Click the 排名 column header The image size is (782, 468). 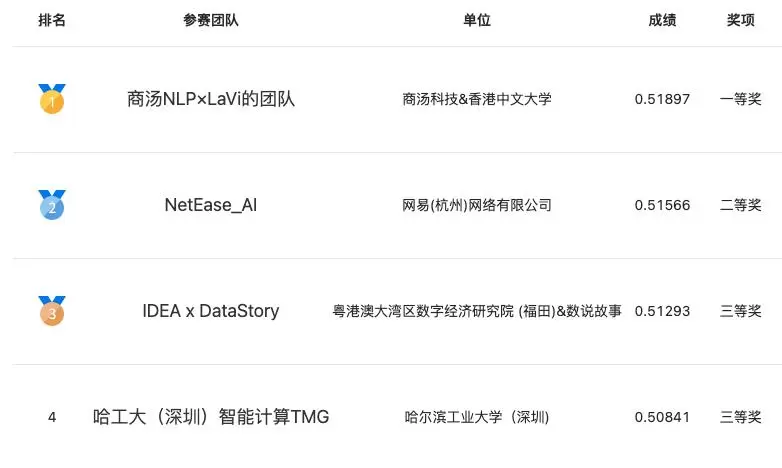click(52, 21)
